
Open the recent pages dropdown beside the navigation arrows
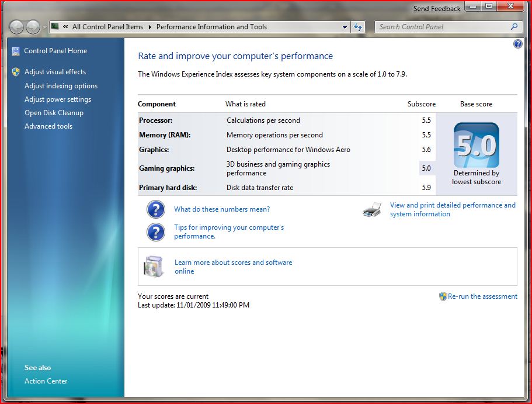click(x=44, y=27)
